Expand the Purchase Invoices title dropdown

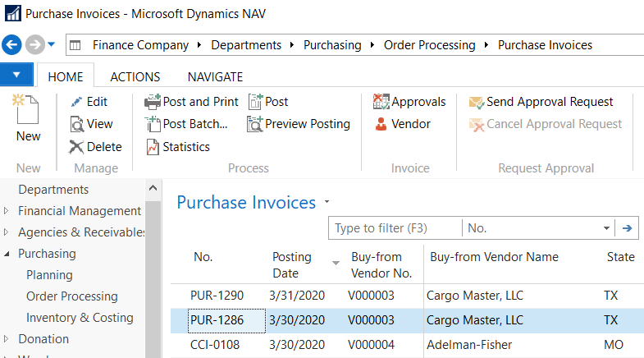[x=327, y=202]
